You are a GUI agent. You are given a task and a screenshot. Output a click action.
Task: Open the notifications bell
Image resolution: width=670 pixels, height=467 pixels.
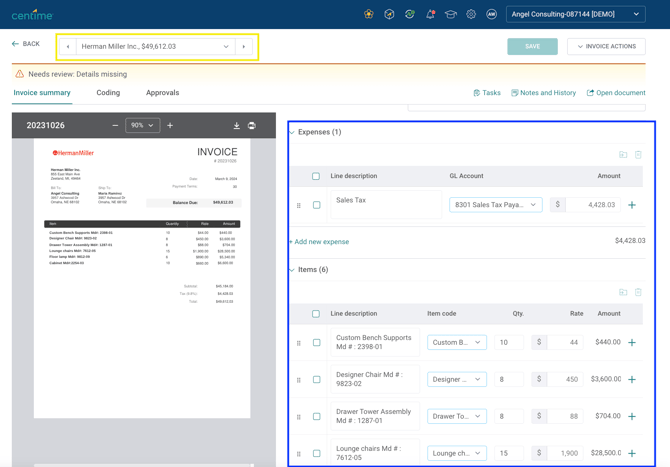430,14
